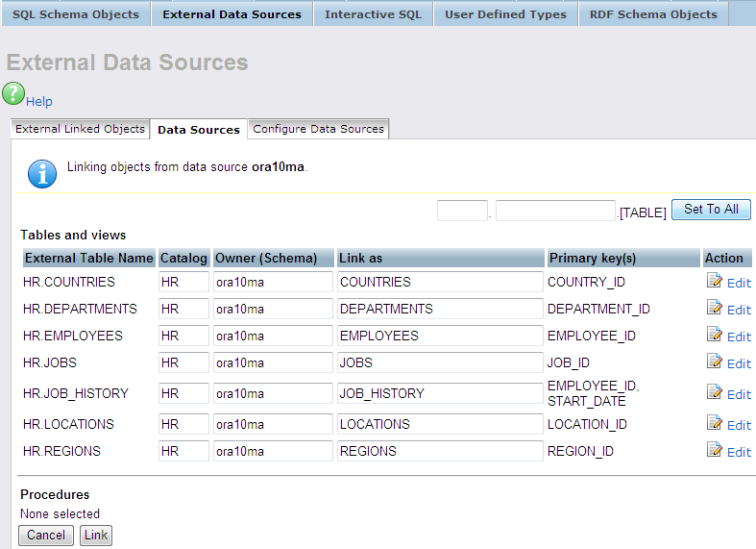The image size is (756, 549).
Task: Click edit icon for HR.JOB_HISTORY row
Action: tap(714, 393)
